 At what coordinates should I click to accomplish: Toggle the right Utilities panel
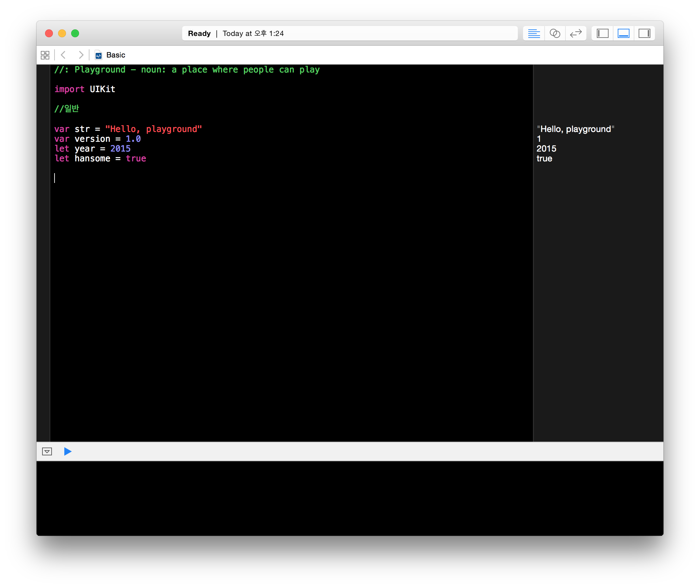644,33
